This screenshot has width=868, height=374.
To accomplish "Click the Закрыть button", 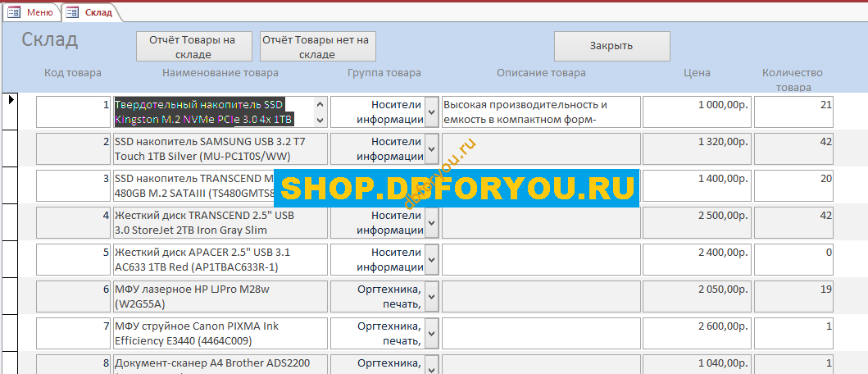I will 611,46.
